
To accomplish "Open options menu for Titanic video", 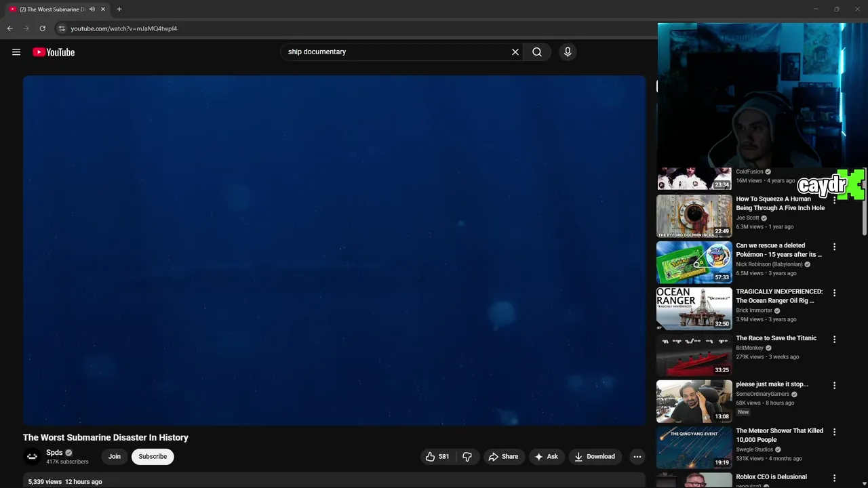I will 835,339.
